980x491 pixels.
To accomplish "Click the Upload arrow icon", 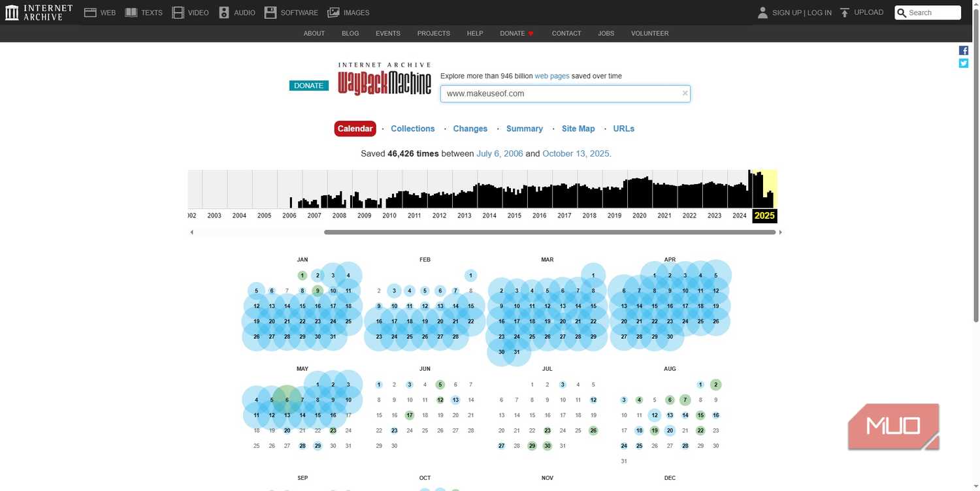I will [x=845, y=12].
